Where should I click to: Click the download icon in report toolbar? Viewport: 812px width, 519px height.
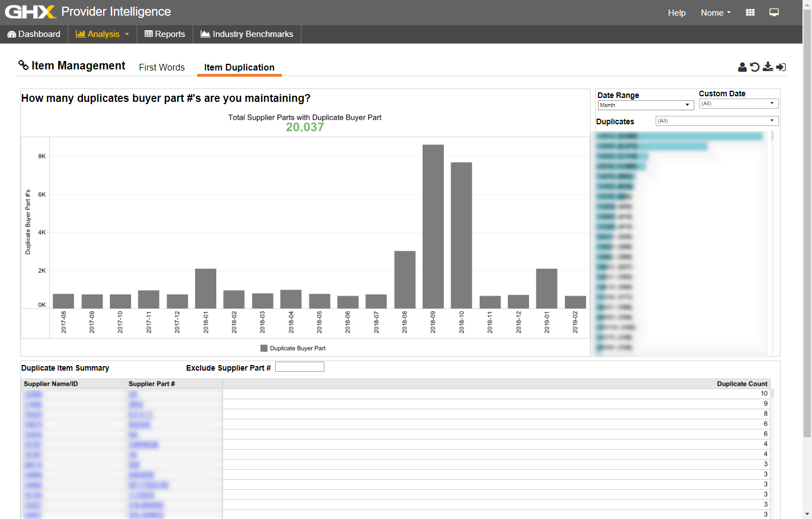click(x=768, y=67)
